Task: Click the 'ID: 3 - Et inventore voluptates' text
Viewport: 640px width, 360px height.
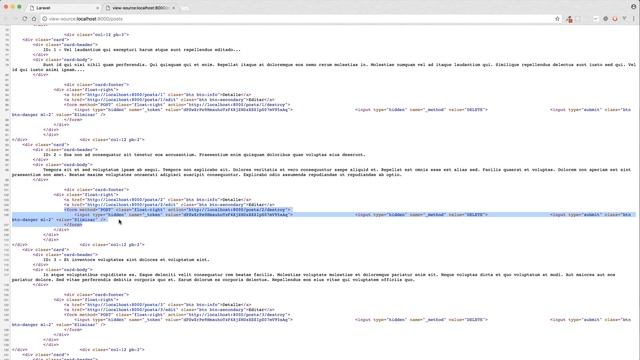Action: coord(126,260)
